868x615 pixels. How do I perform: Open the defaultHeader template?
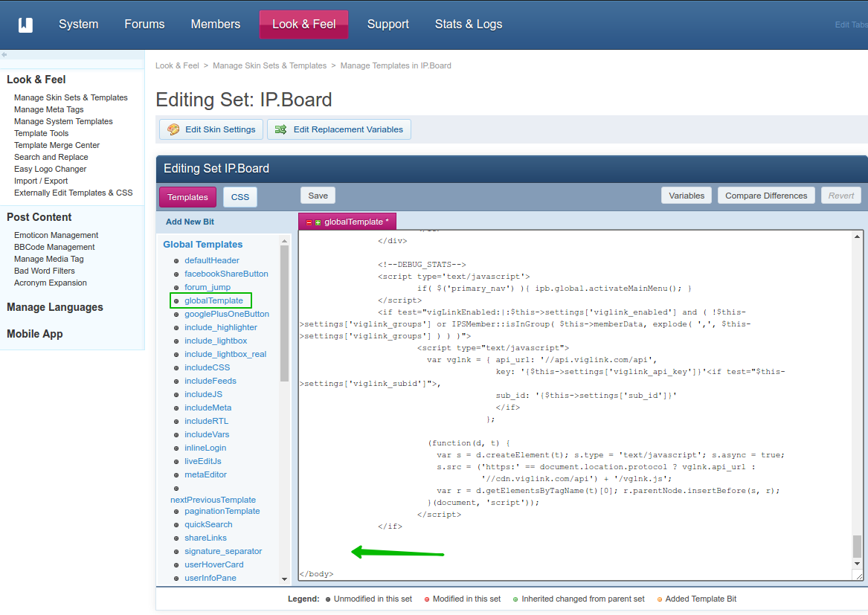212,260
